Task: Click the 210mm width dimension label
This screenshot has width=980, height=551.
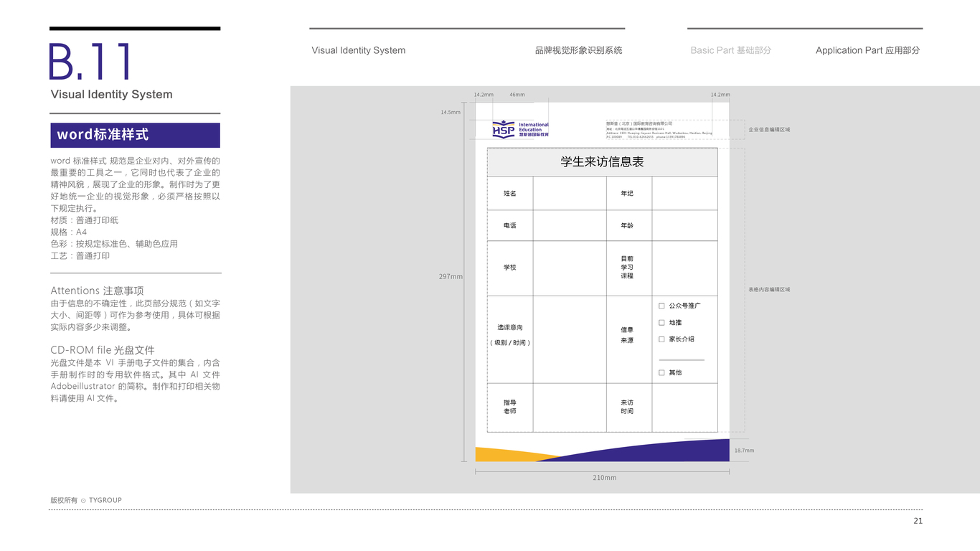Action: (604, 478)
